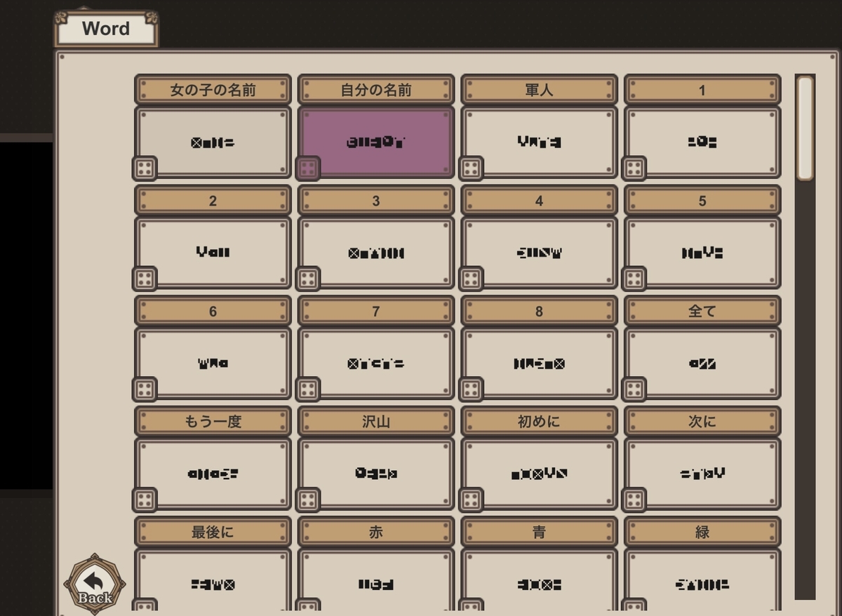Click the four-dot icon on the 沢山 card
This screenshot has width=842, height=616.
pos(307,500)
